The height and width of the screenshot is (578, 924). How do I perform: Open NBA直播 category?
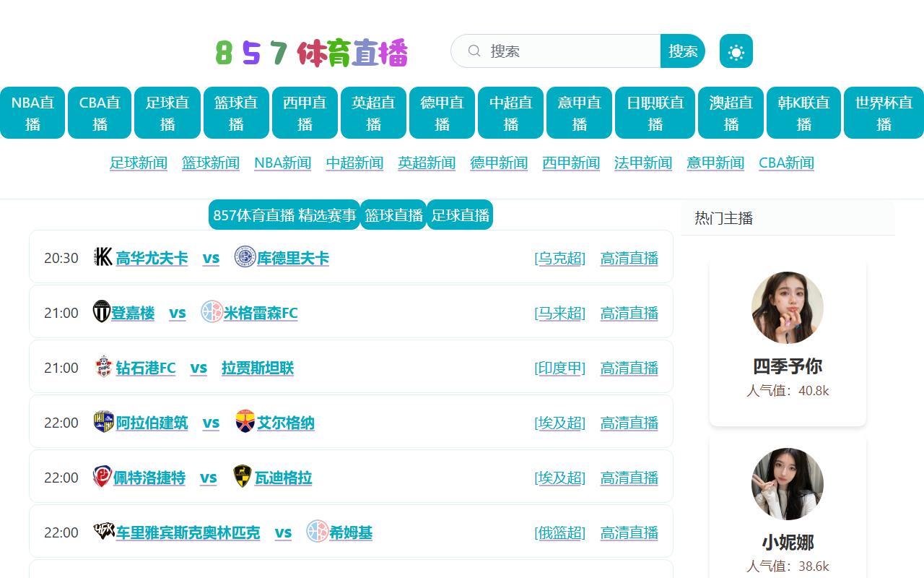tap(32, 113)
